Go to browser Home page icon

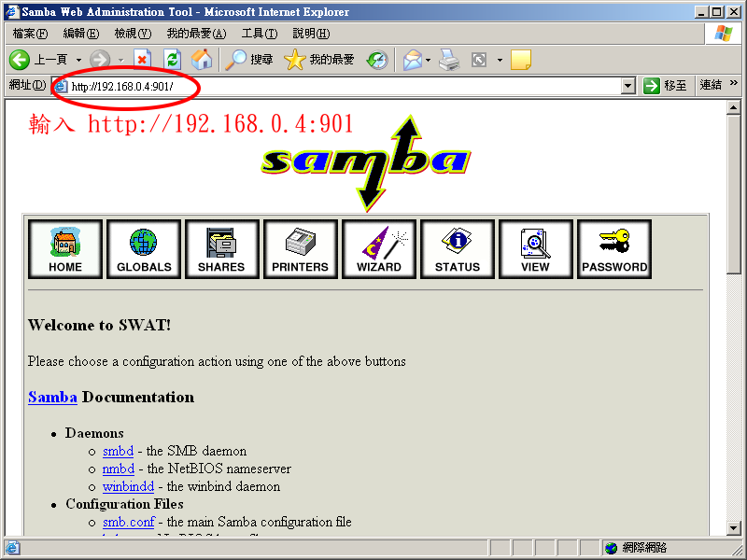[x=202, y=60]
